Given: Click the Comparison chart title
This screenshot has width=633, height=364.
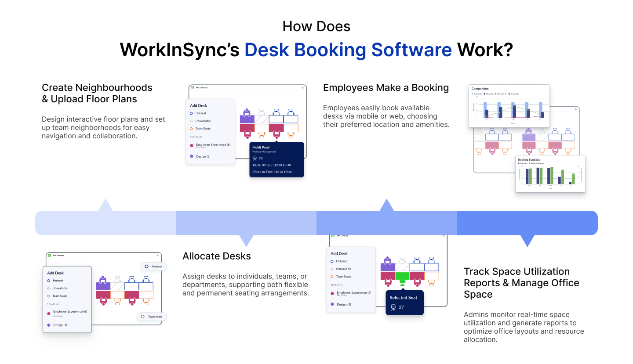Looking at the screenshot, I should pos(480,89).
